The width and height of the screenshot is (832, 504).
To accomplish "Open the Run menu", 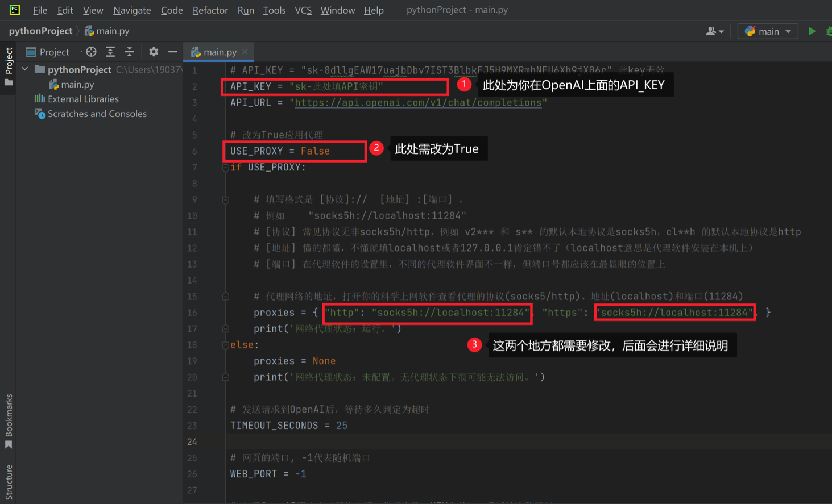I will coord(246,10).
